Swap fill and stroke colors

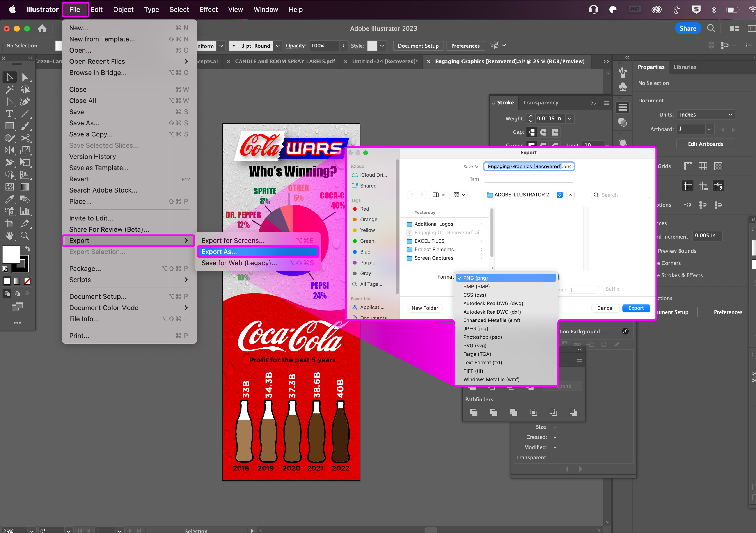pos(28,249)
